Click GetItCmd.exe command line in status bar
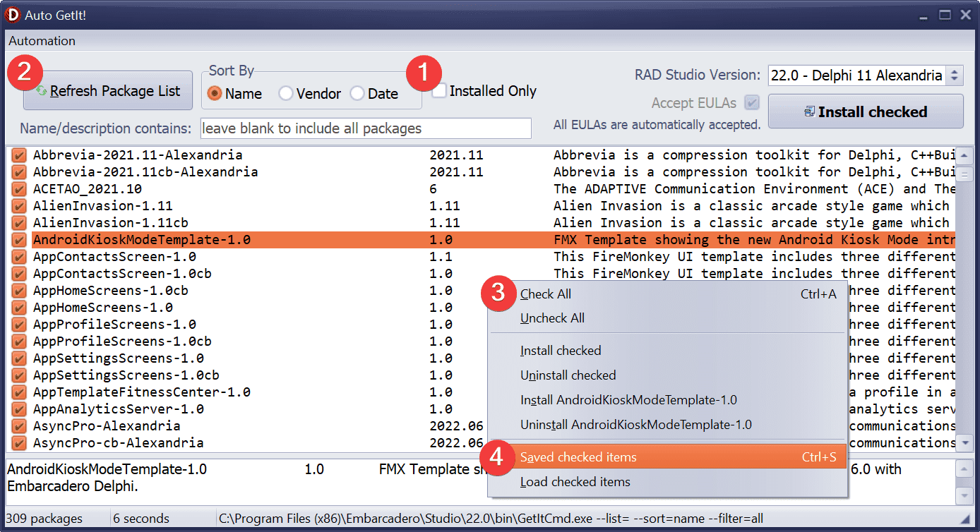This screenshot has width=980, height=532. 491,519
